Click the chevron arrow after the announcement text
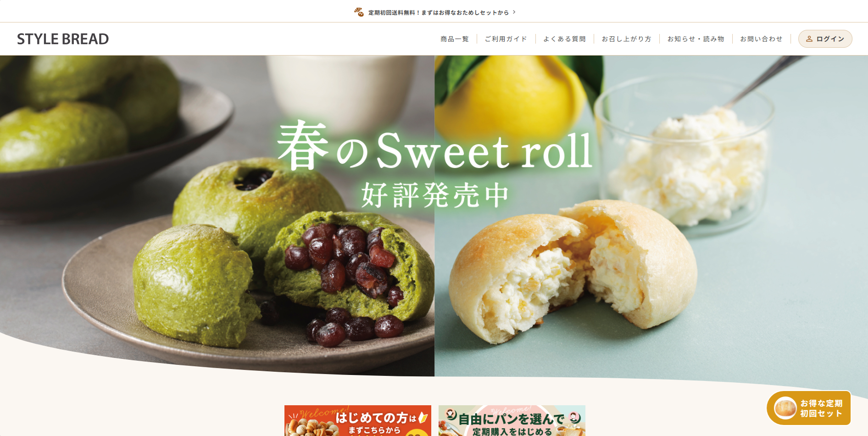The width and height of the screenshot is (868, 436). [514, 12]
